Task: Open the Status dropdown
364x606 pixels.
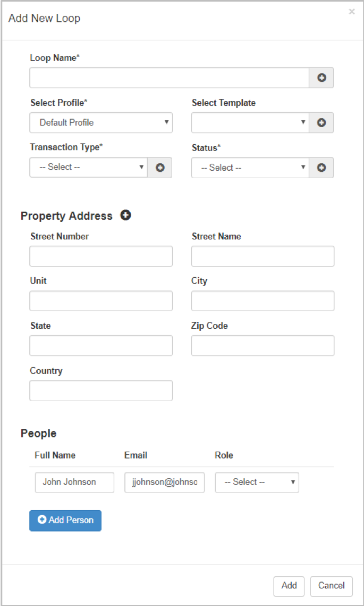Action: (250, 168)
